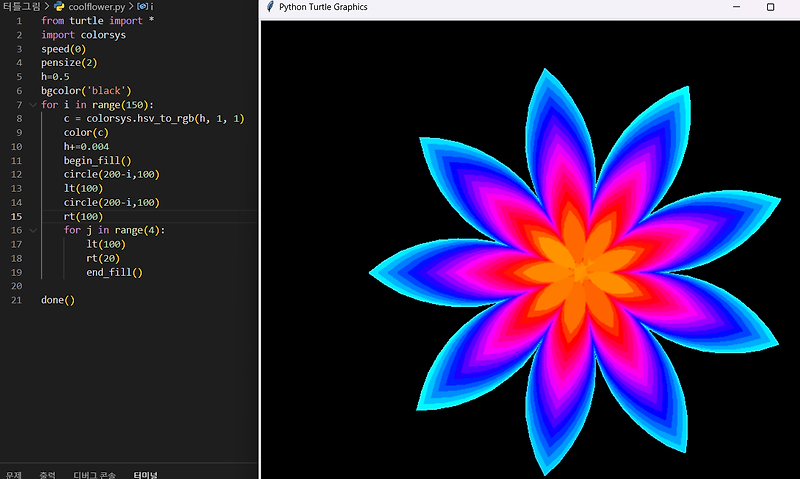Click line number 21 in the gutter
The width and height of the screenshot is (800, 479).
pos(16,300)
